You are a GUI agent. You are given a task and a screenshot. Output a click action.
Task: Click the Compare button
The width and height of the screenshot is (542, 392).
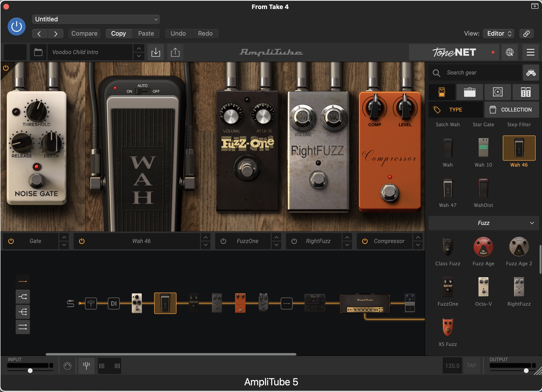tap(84, 33)
